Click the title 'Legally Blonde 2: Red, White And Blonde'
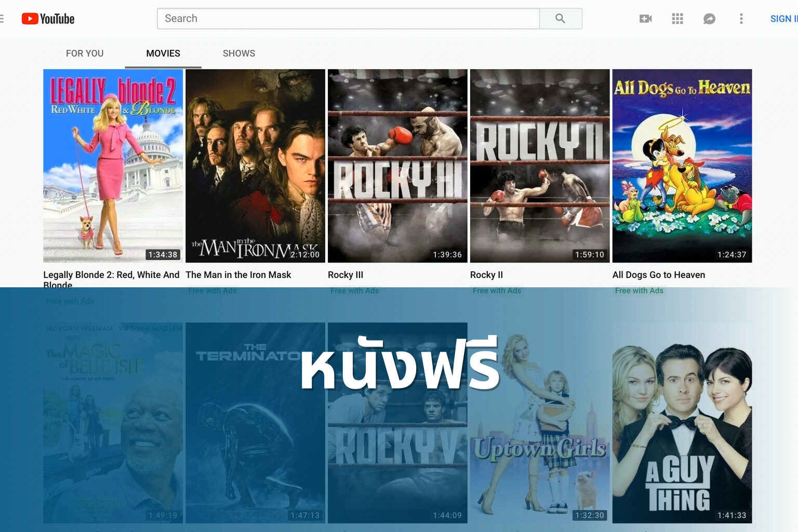This screenshot has height=532, width=798. point(111,280)
